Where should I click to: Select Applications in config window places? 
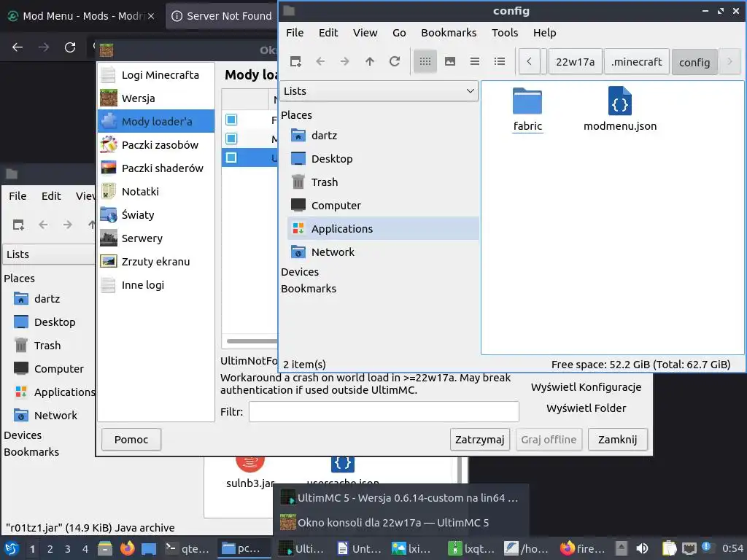(x=383, y=228)
